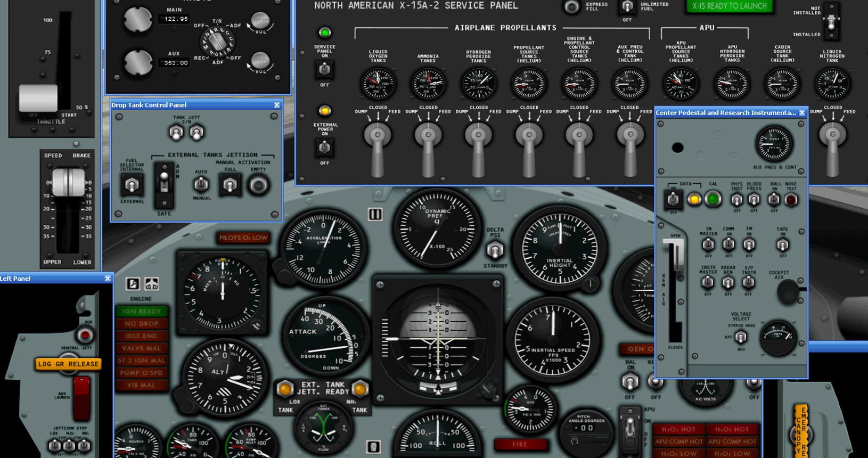Click the left Tank Jett C/B switch
Viewport: 868px width, 458px height.
176,132
